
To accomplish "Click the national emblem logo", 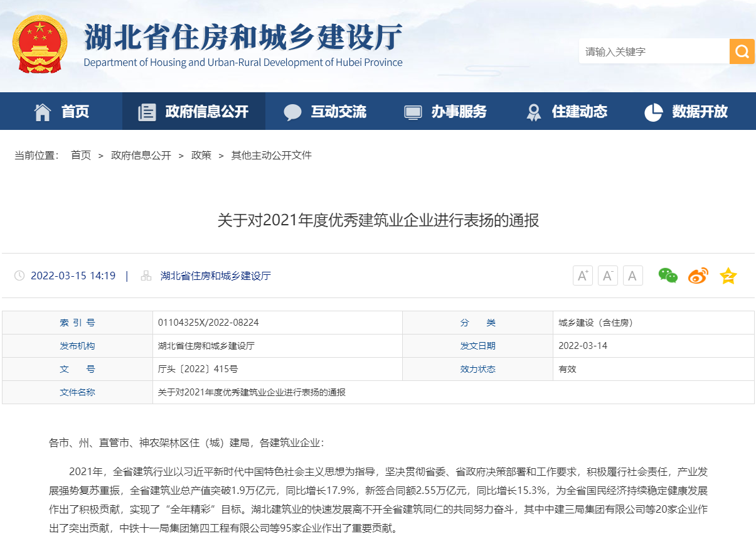I will click(40, 45).
